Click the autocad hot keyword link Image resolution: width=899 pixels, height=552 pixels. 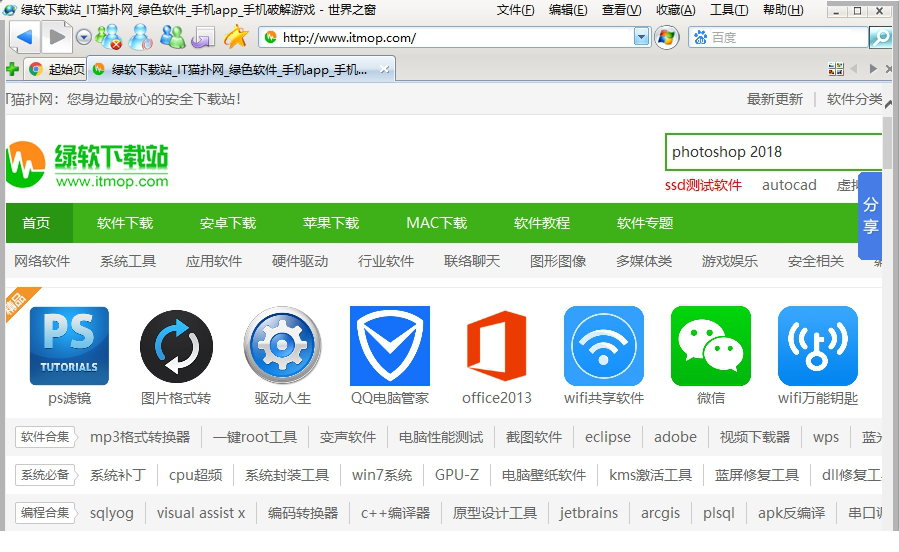point(789,185)
